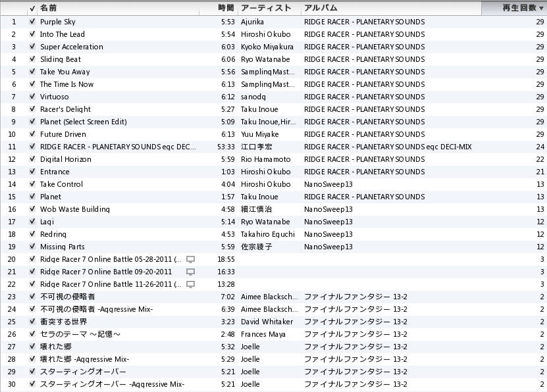Viewport: 547px width, 392px height.
Task: Sort tracks by the 時間 column header
Action: tap(226, 8)
